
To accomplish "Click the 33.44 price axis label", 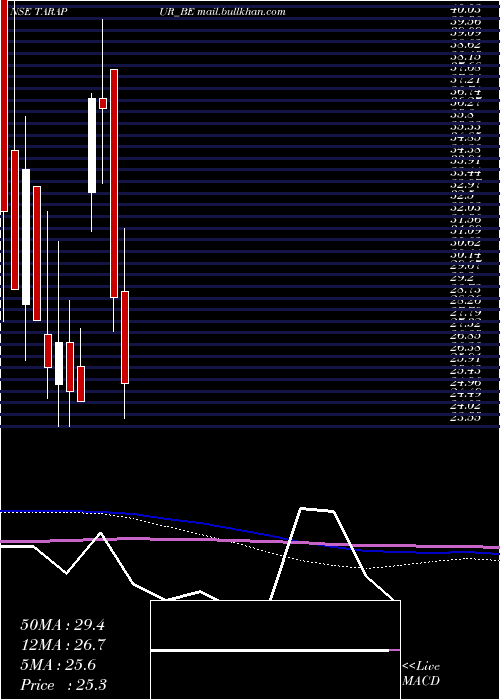I will [465, 173].
